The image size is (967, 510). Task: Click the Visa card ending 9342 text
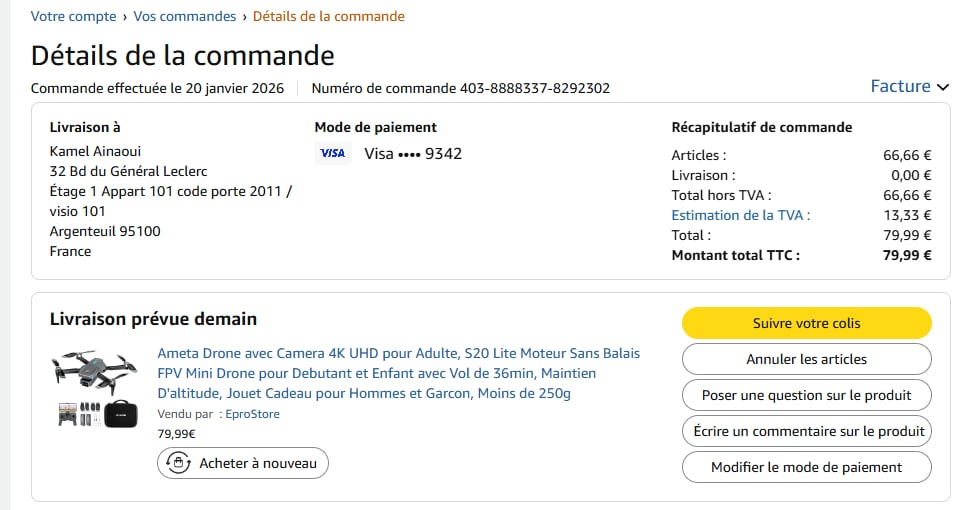413,153
